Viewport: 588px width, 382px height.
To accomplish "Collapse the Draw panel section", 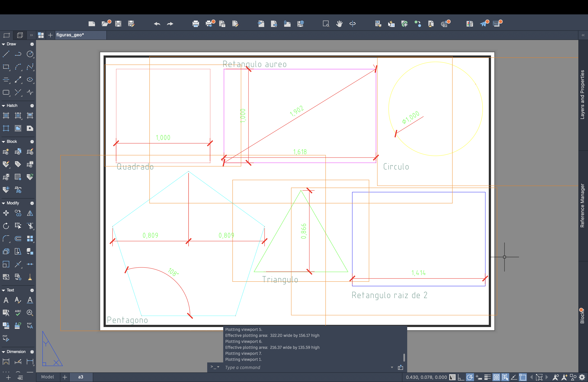I will coord(3,44).
